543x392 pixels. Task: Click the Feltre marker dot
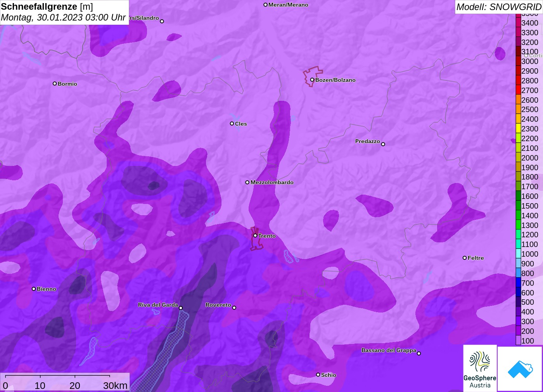(x=465, y=258)
